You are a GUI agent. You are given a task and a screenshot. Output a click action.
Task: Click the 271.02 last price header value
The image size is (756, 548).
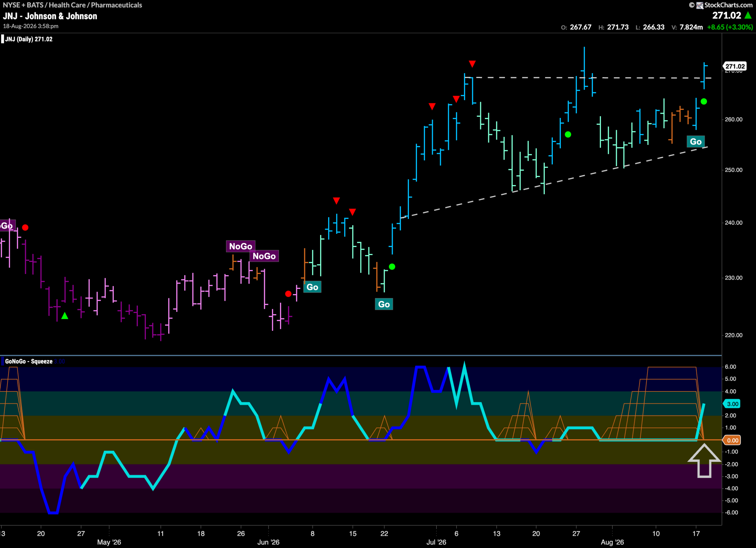[727, 15]
